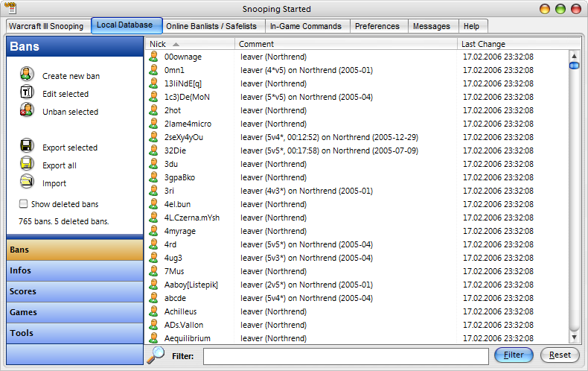Open the Messages tab
588x371 pixels.
pyautogui.click(x=432, y=26)
